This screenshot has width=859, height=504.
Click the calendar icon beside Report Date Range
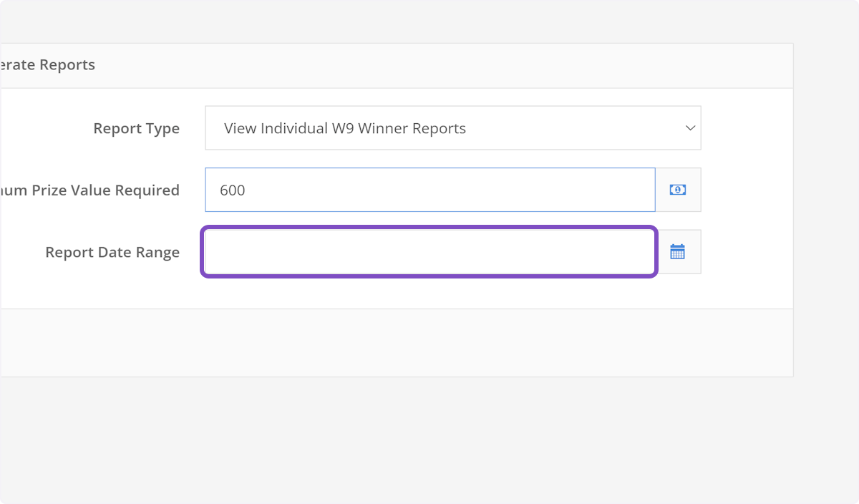[x=677, y=252]
